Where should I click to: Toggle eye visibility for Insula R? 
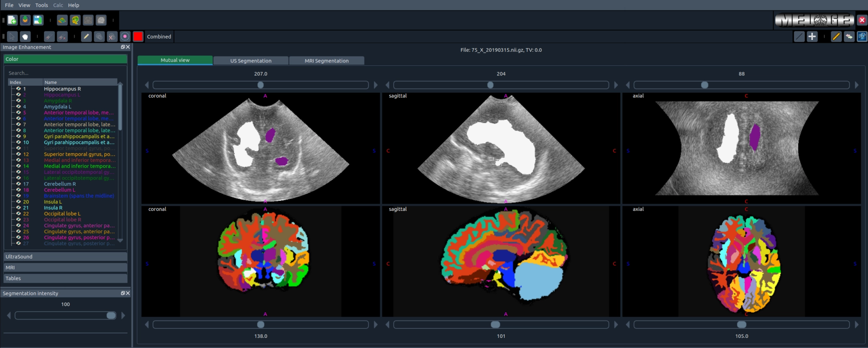point(19,208)
